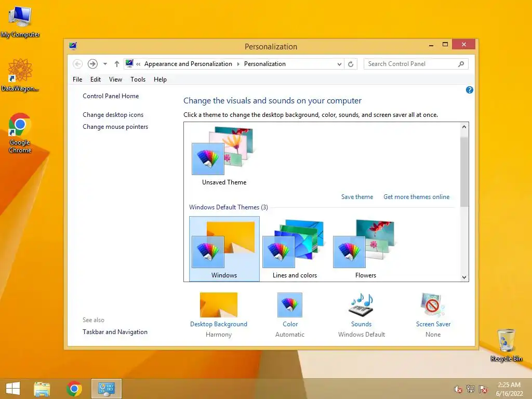
Task: Open the File menu
Action: (77, 79)
